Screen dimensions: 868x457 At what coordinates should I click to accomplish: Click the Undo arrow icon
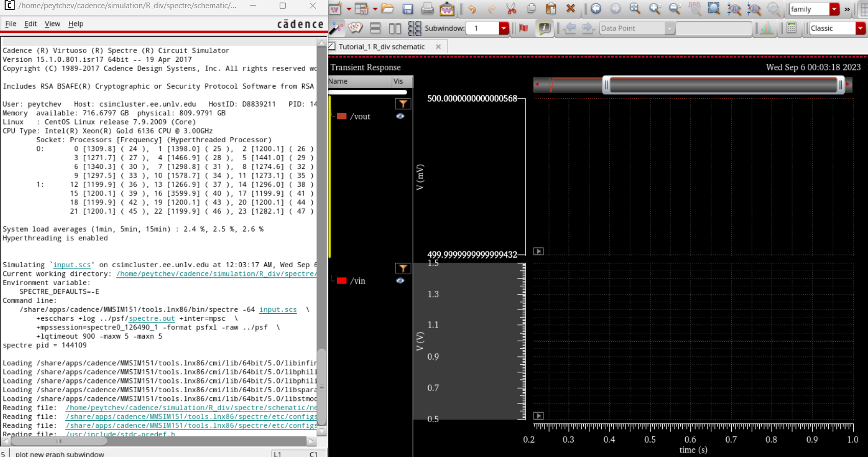(x=472, y=9)
